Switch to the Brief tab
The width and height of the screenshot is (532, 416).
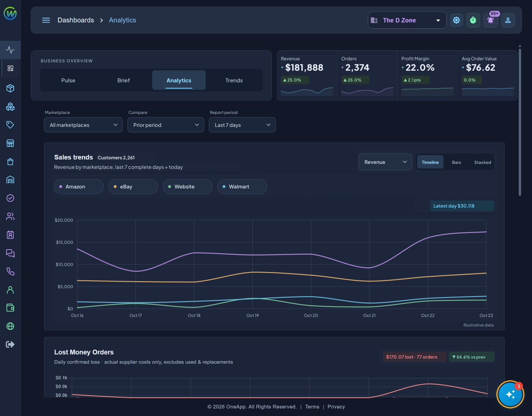123,80
